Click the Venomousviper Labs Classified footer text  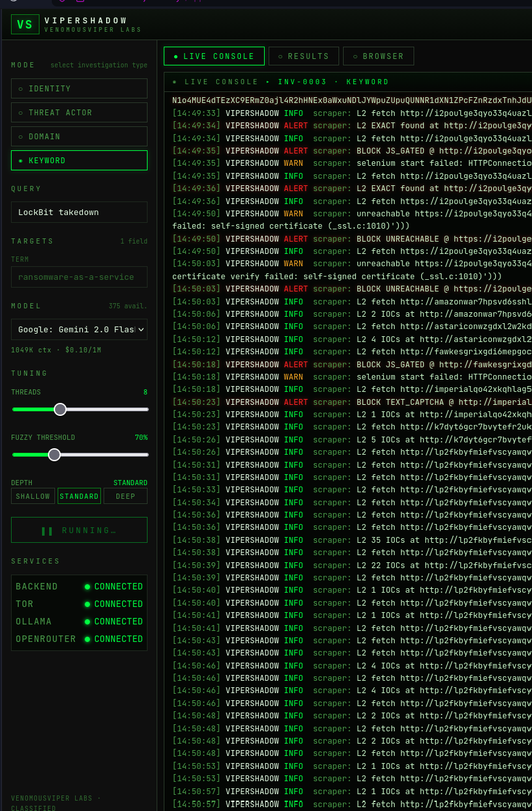click(x=56, y=803)
